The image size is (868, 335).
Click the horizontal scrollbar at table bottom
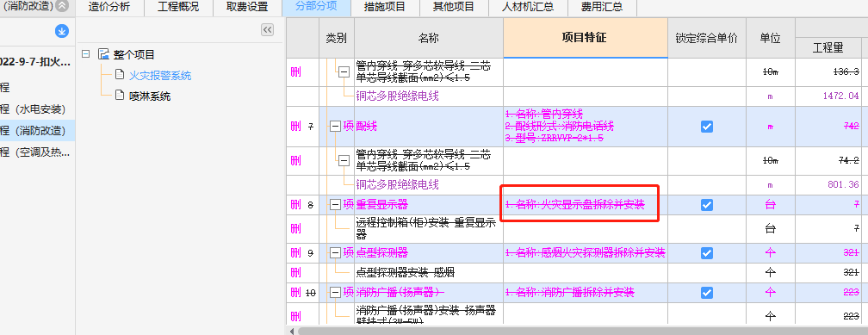[x=582, y=331]
